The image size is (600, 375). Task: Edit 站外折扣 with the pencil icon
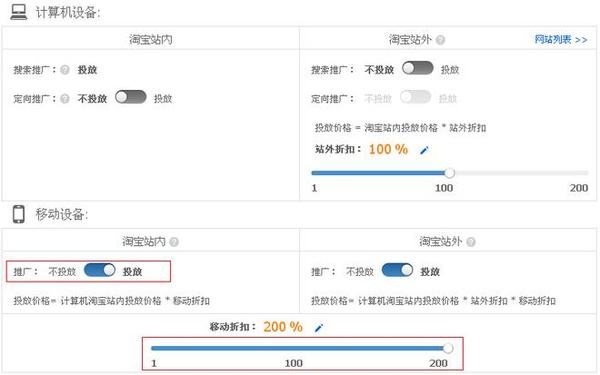(x=424, y=150)
